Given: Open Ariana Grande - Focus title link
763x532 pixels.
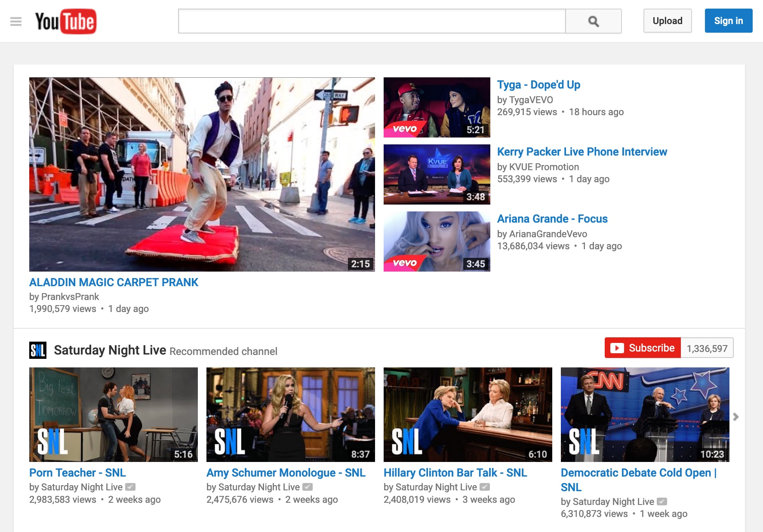Looking at the screenshot, I should pos(552,219).
